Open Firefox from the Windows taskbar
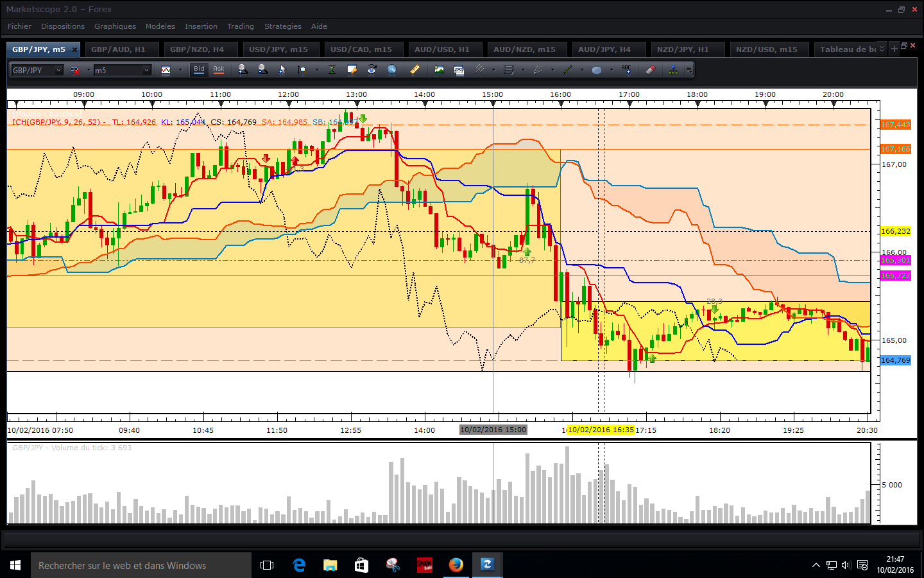This screenshot has height=578, width=924. click(x=456, y=565)
